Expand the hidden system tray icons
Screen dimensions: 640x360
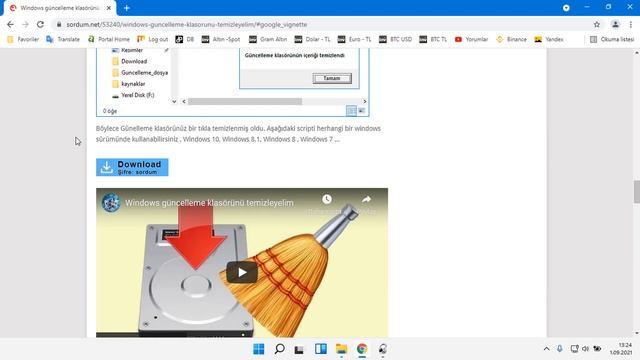click(546, 349)
